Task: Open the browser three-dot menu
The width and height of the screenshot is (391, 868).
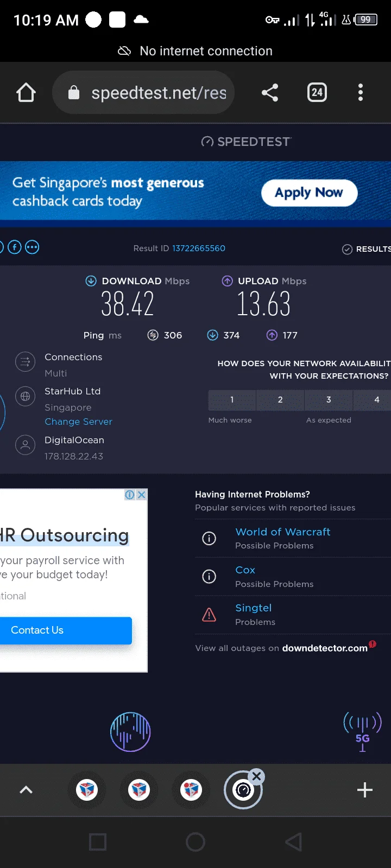Action: click(x=361, y=93)
